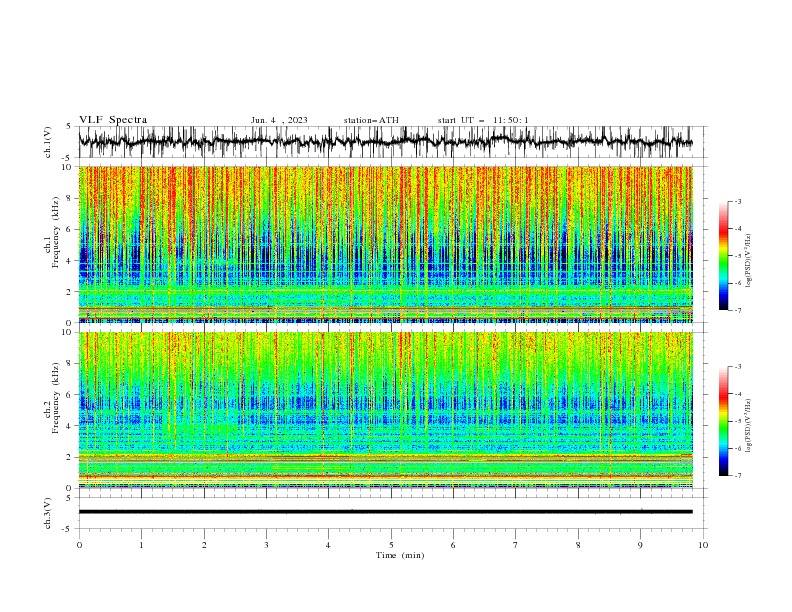The image size is (792, 612).
Task: Click the ch.1 Frequency (kHz) axis label
Action: 52,232
